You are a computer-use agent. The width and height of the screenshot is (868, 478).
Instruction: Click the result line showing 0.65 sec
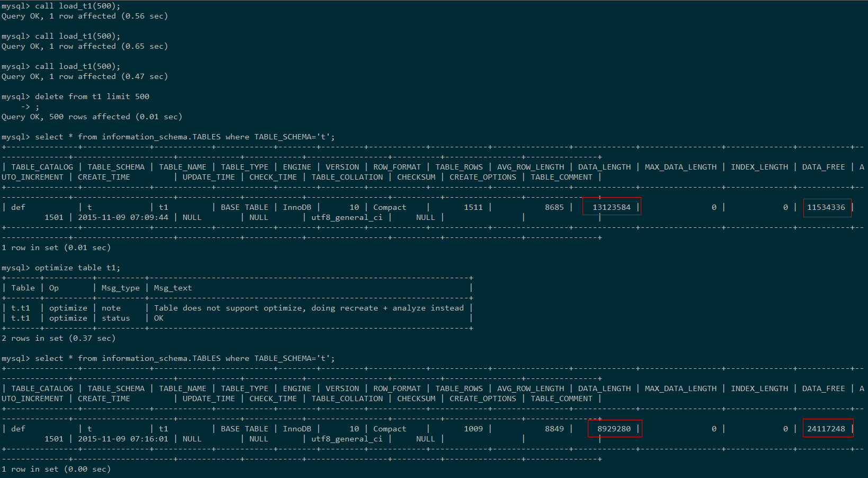click(85, 47)
